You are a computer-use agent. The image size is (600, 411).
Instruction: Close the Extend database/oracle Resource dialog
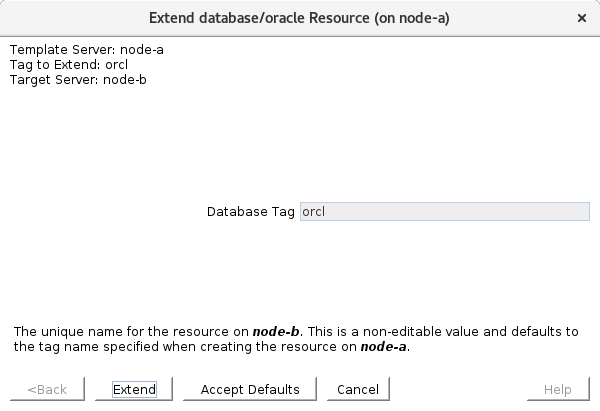(582, 18)
